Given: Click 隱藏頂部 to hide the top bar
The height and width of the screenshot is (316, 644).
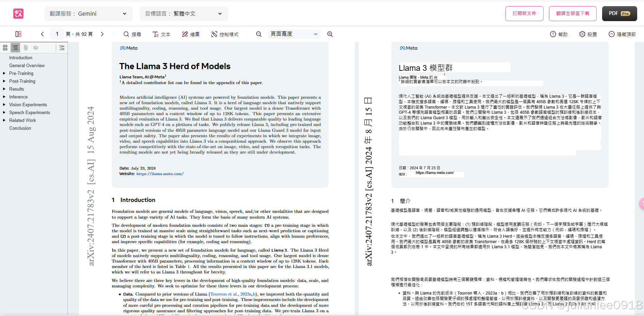Looking at the screenshot, I should coord(622,34).
